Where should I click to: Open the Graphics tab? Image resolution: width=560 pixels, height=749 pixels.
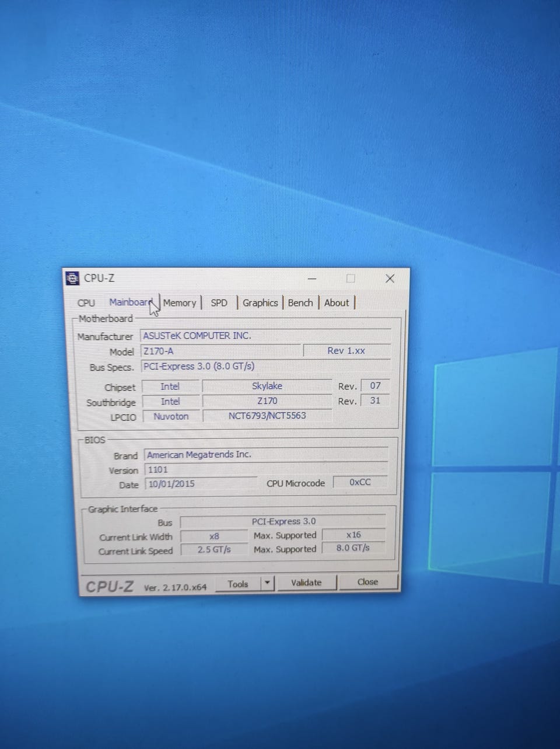[x=260, y=303]
